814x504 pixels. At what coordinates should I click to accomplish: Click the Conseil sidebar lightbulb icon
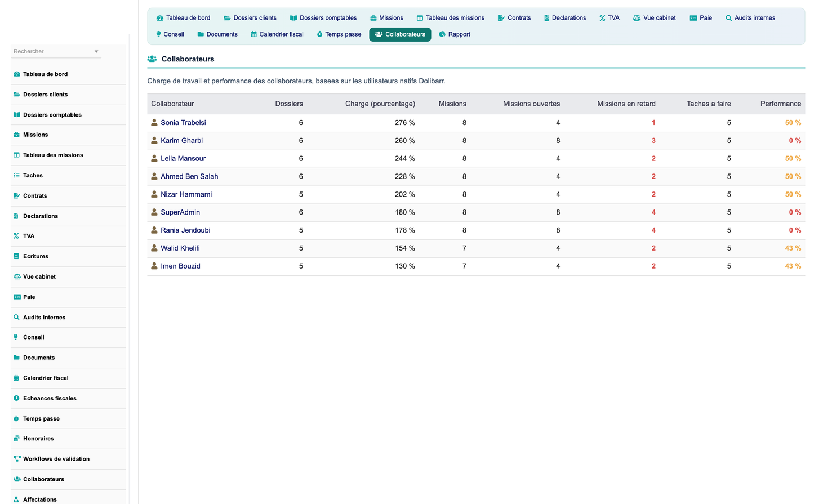click(x=16, y=338)
